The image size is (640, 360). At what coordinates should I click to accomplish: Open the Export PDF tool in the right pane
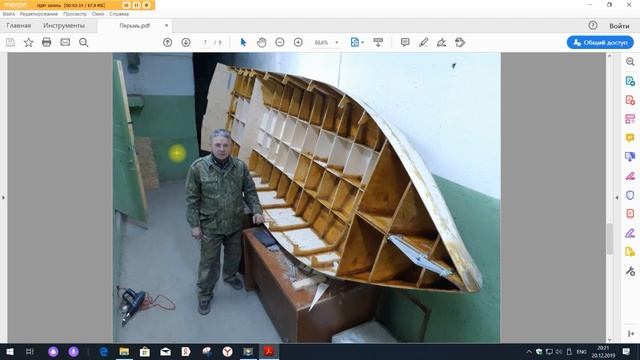[630, 81]
